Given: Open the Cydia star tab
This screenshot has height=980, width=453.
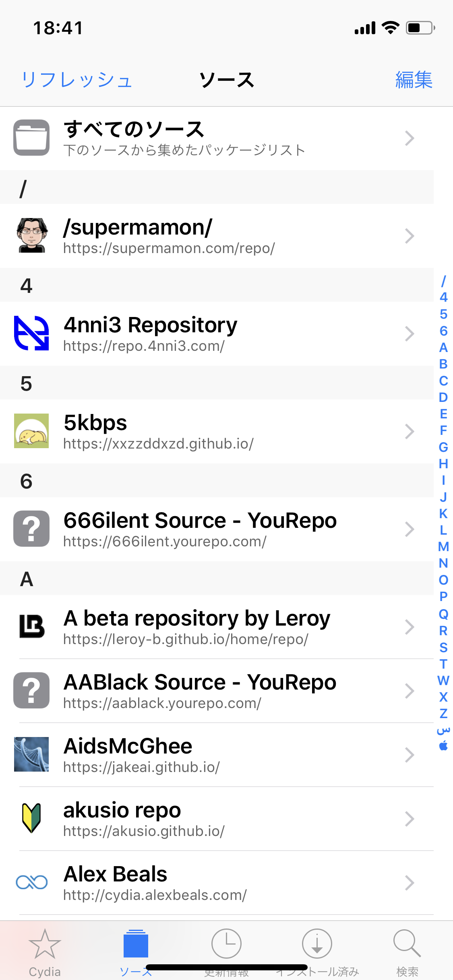Looking at the screenshot, I should coord(45,952).
